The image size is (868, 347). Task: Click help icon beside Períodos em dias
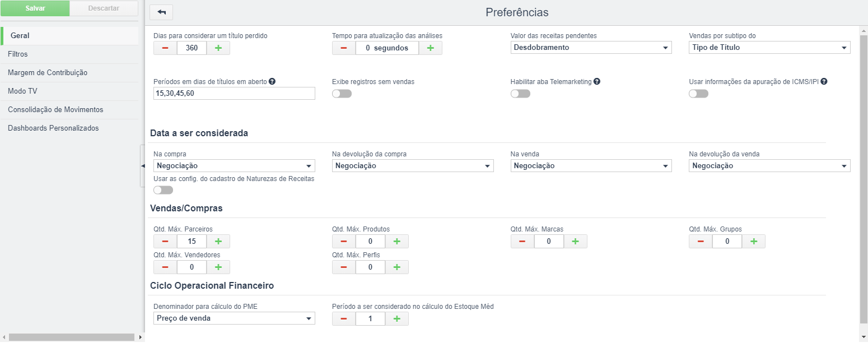pos(272,81)
